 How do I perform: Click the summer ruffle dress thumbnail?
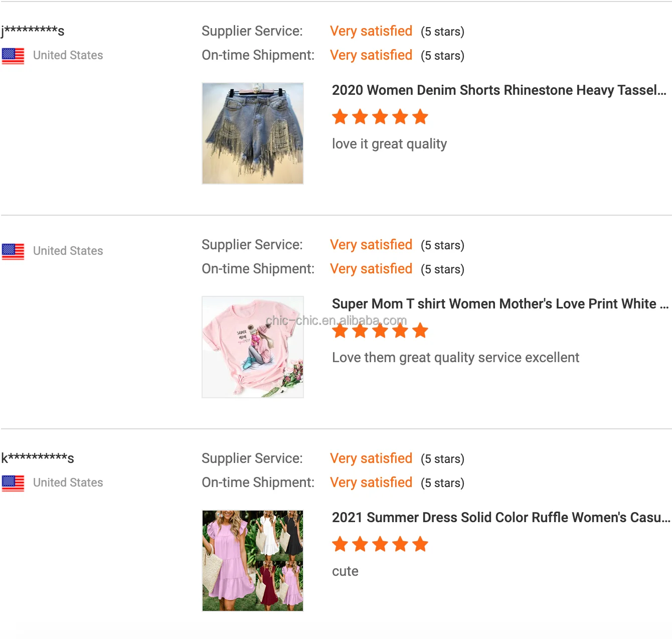tap(253, 561)
